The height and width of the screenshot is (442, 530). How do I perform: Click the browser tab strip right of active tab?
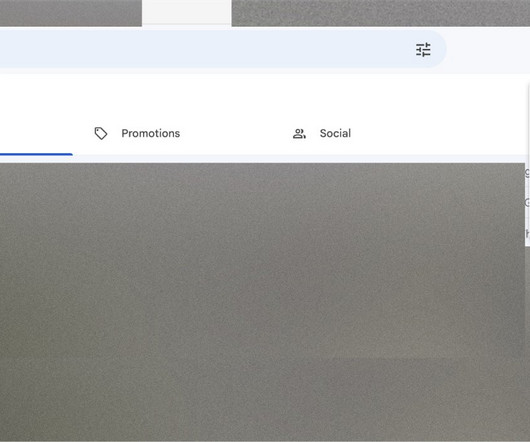pos(381,13)
